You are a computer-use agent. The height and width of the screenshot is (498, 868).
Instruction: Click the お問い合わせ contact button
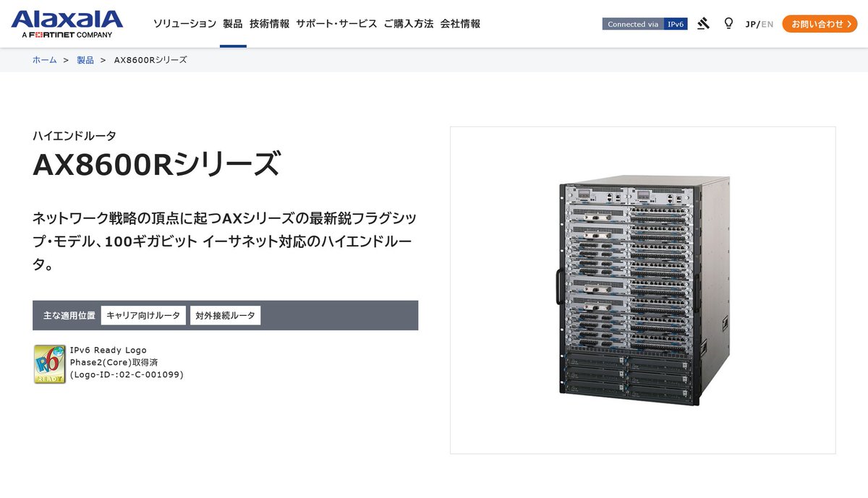click(x=821, y=24)
